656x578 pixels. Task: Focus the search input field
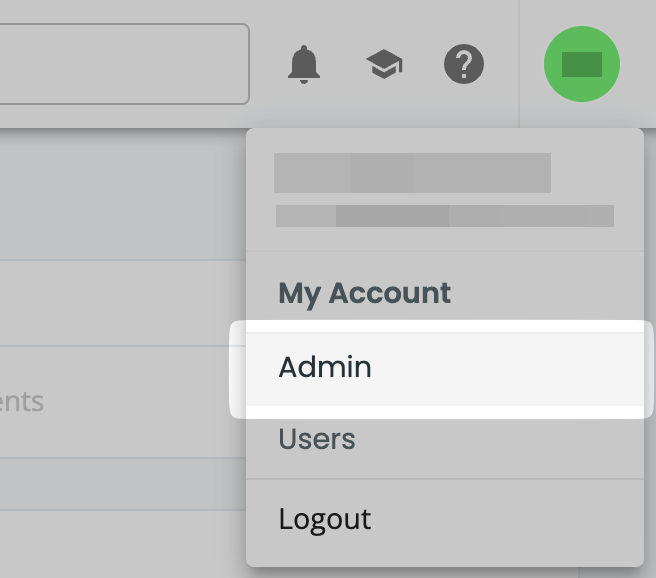120,64
